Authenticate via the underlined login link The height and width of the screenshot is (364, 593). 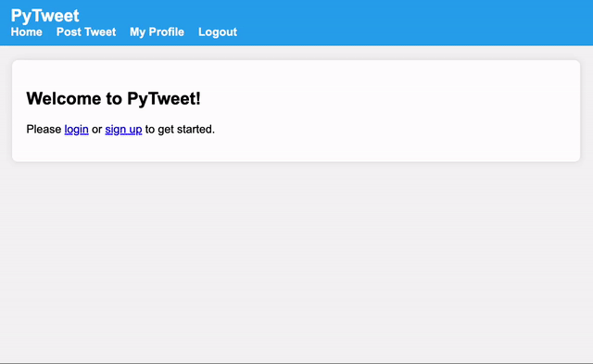click(x=76, y=130)
